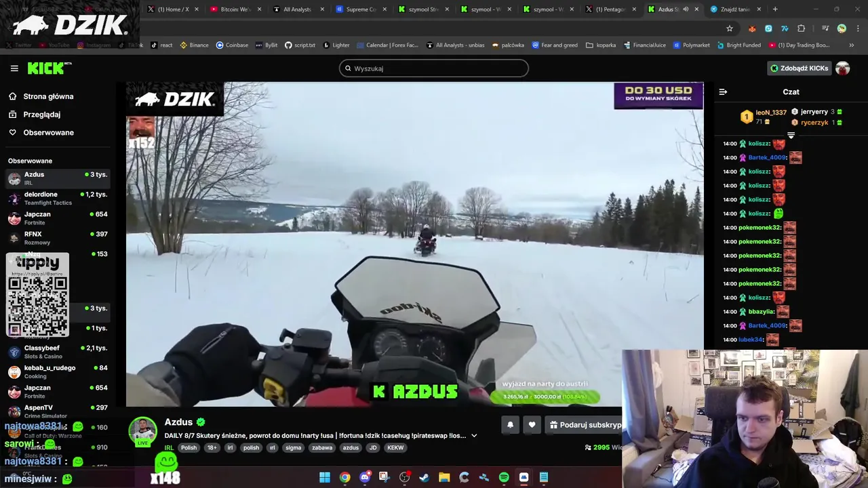
Task: Open the Polymarket bookmark
Action: pyautogui.click(x=692, y=45)
